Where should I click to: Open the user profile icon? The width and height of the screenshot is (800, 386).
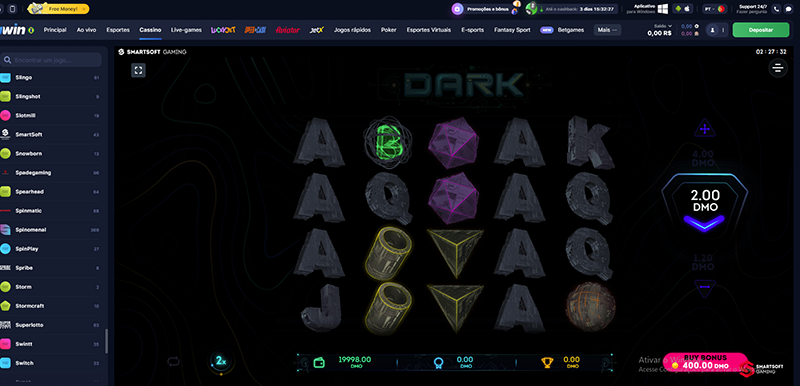click(x=712, y=30)
